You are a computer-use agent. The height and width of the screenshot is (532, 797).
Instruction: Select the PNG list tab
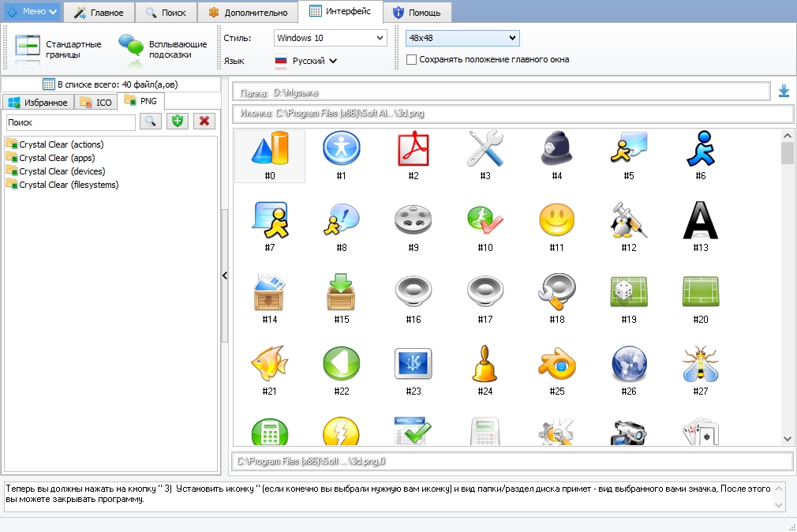pos(140,101)
